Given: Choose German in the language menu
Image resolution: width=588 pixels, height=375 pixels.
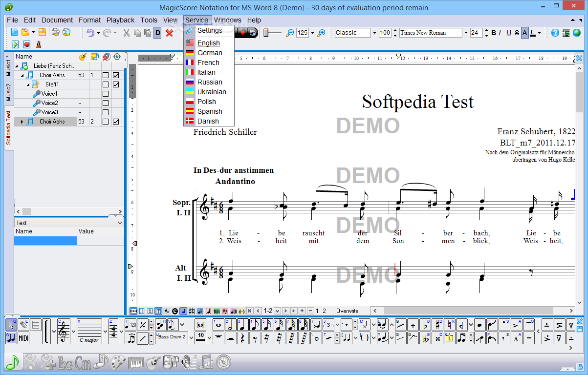Looking at the screenshot, I should [209, 53].
